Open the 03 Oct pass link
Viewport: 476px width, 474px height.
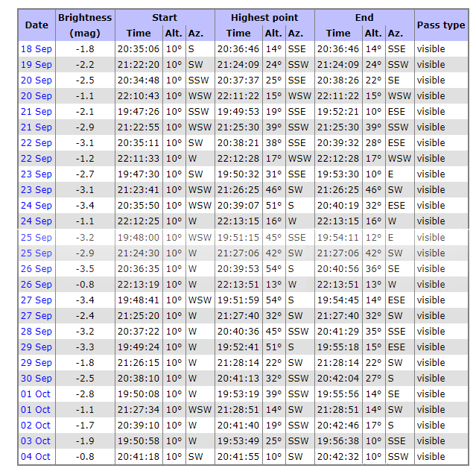pos(36,441)
